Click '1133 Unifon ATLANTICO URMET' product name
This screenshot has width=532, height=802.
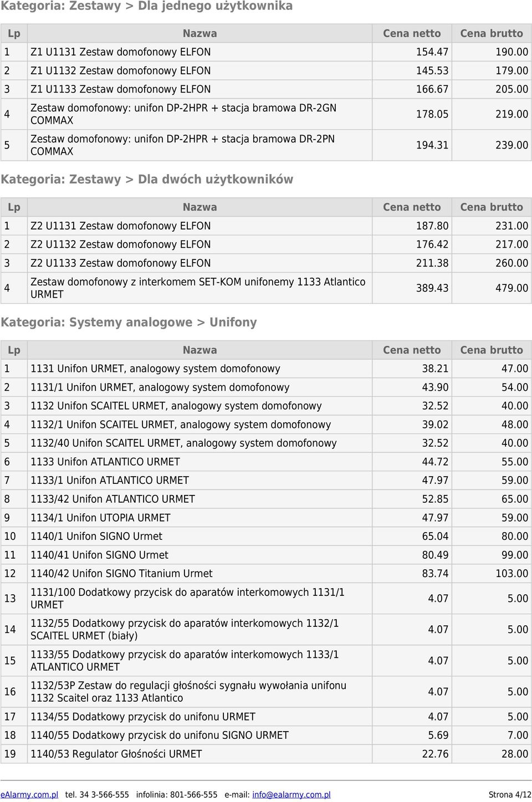105,462
